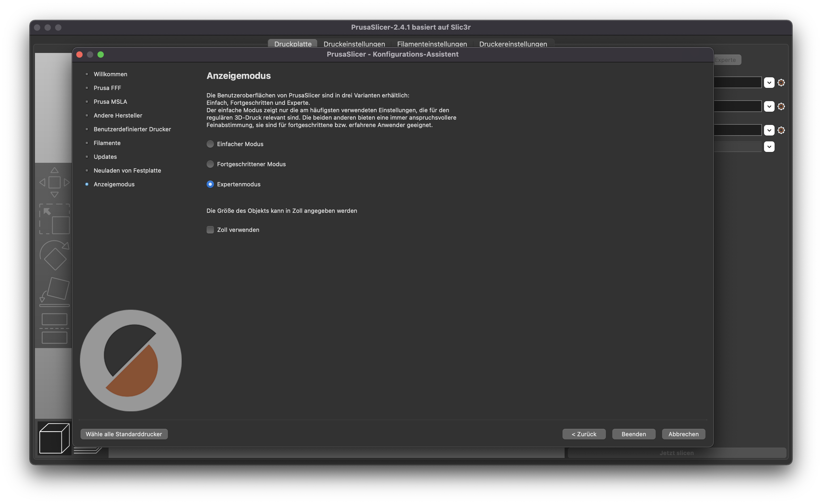822x504 pixels.
Task: Click the Abbrechen button
Action: pos(683,434)
